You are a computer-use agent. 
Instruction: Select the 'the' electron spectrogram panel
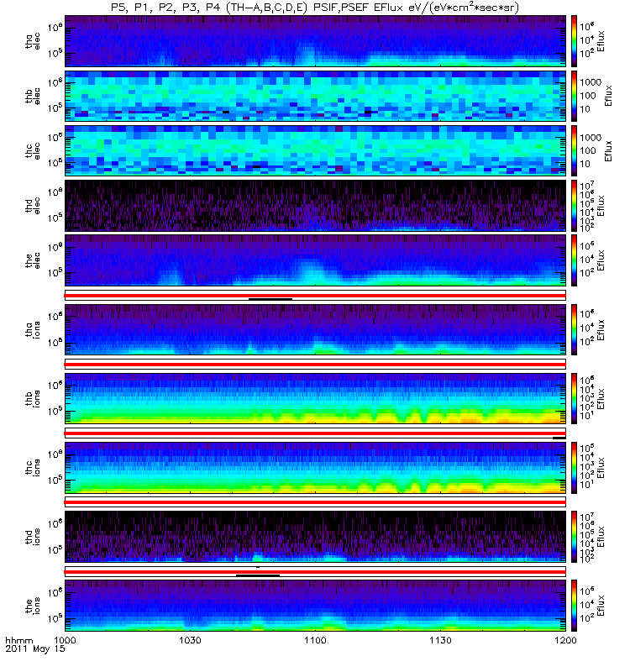coord(316,260)
